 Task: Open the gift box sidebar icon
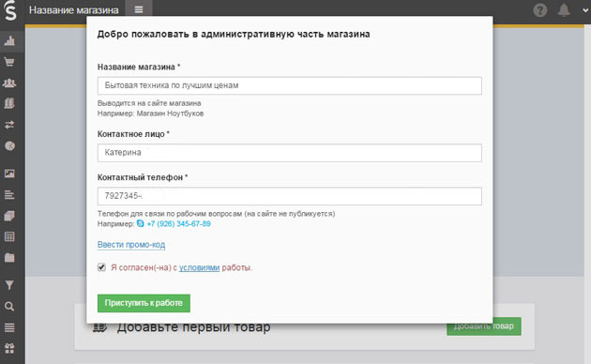9,348
